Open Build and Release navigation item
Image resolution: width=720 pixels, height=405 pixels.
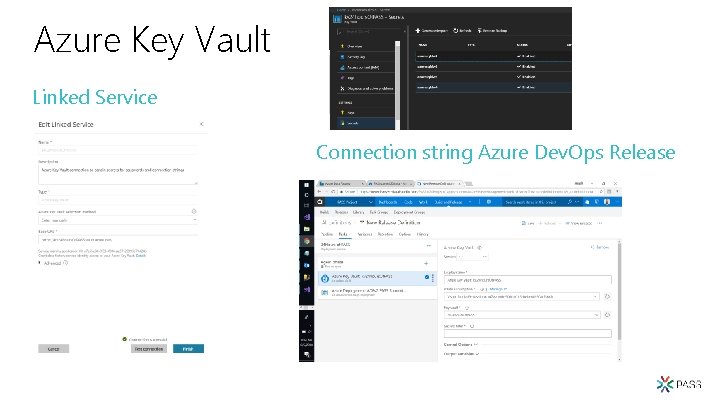[450, 202]
